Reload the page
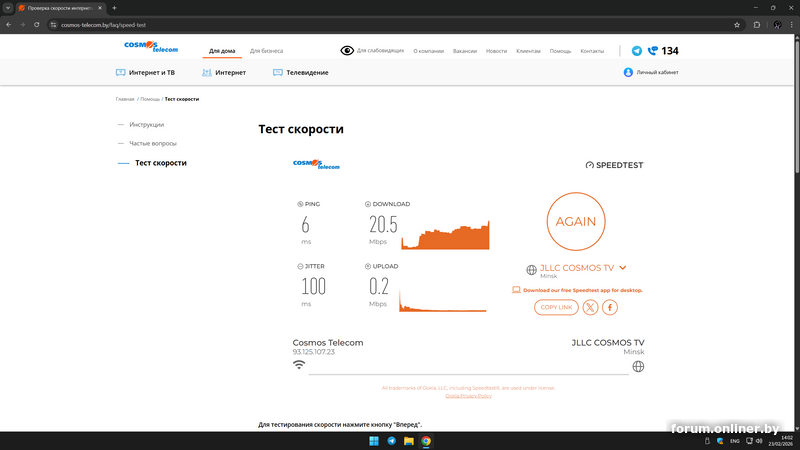 pyautogui.click(x=37, y=24)
